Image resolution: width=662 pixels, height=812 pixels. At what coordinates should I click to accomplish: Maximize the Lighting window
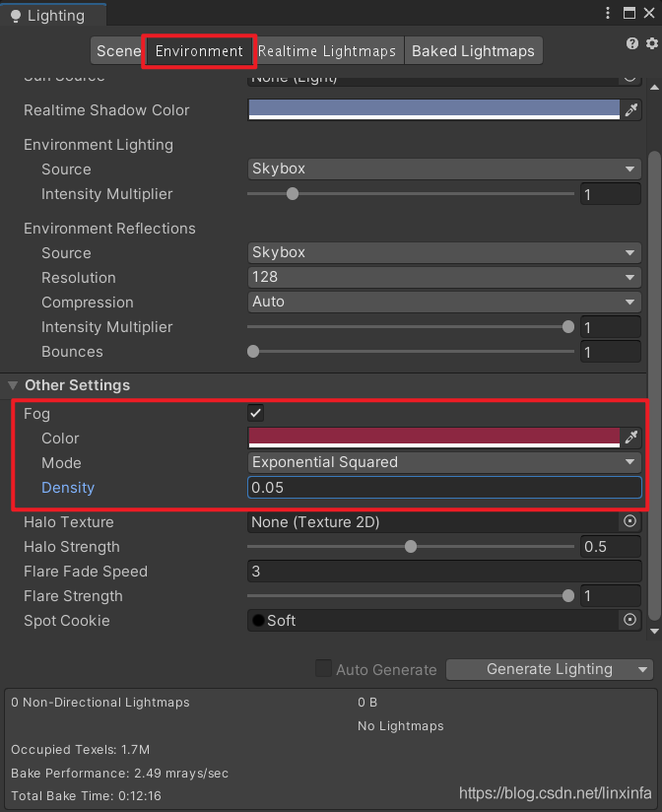point(629,13)
